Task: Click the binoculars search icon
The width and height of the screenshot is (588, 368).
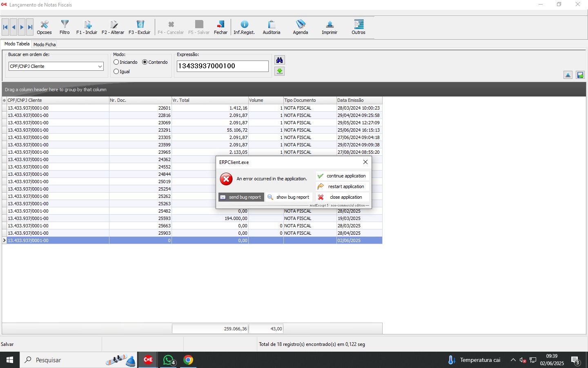Action: (279, 60)
